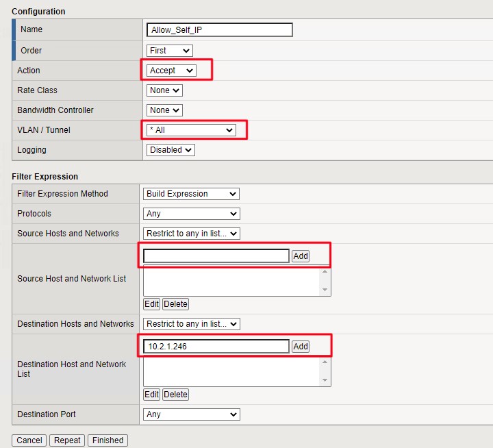Viewport: 493px width, 448px height.
Task: Open the Source Hosts and Networks dropdown
Action: [191, 234]
